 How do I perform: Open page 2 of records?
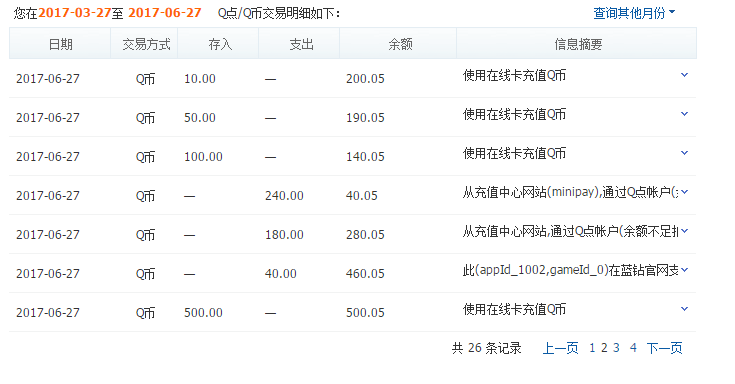pos(604,348)
